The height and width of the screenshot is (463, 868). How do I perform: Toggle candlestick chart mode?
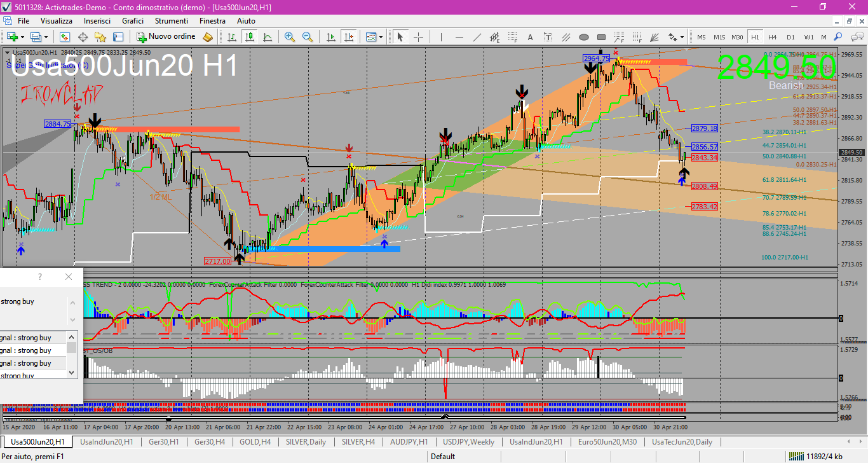click(x=250, y=37)
